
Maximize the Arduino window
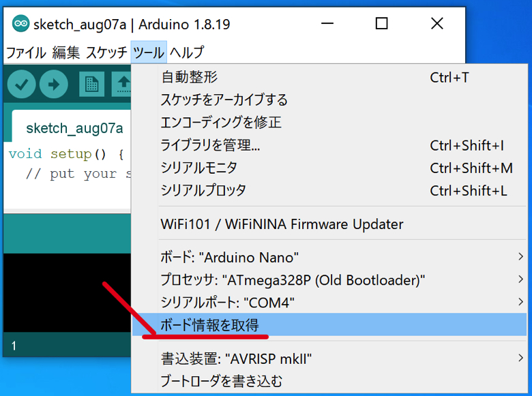(x=381, y=24)
